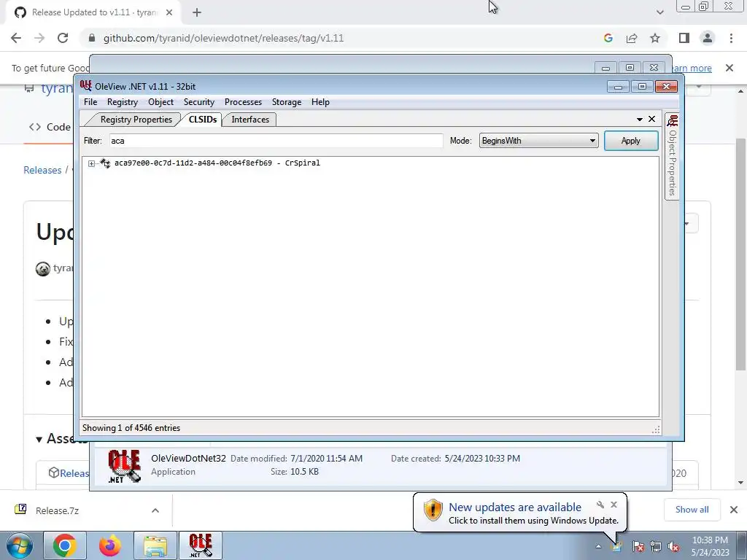Open File Explorer from the taskbar
Viewport: 747px width, 560px height.
(x=155, y=545)
